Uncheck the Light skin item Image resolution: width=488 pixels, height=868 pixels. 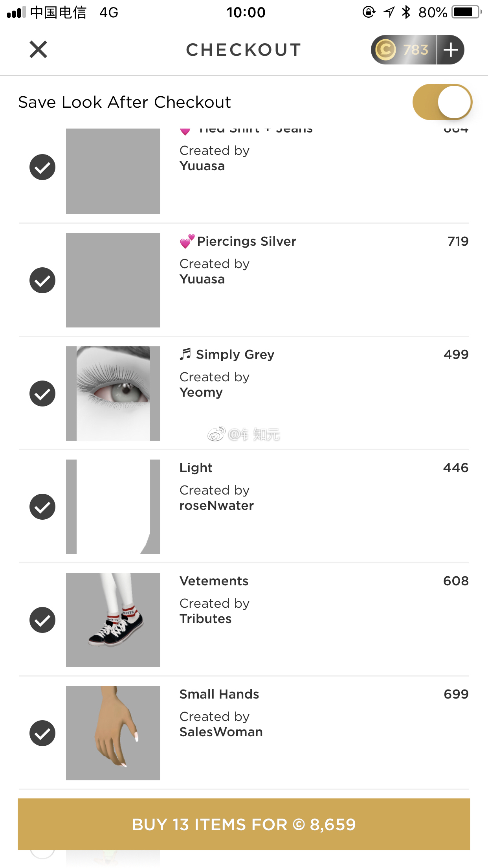tap(42, 507)
